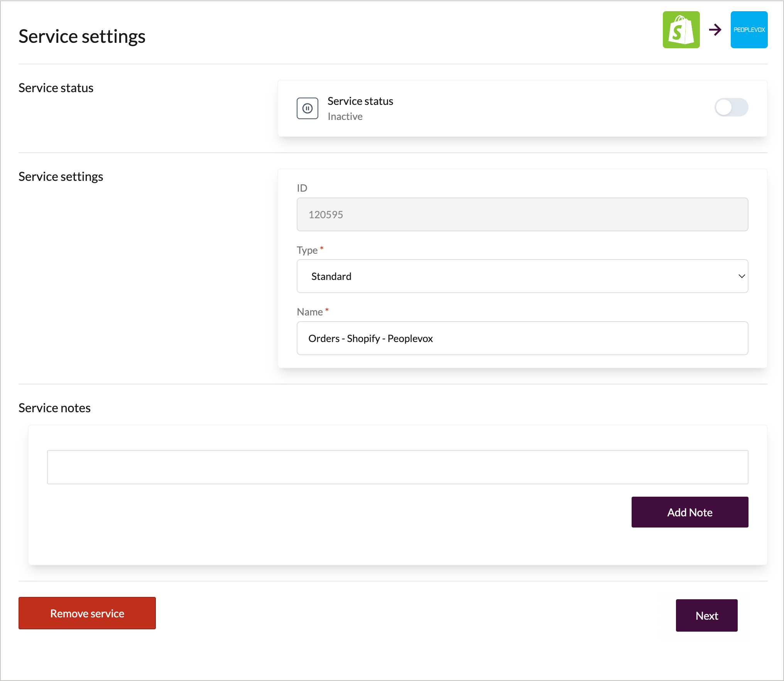Click the red Remove service button
Image resolution: width=784 pixels, height=681 pixels.
[x=87, y=613]
